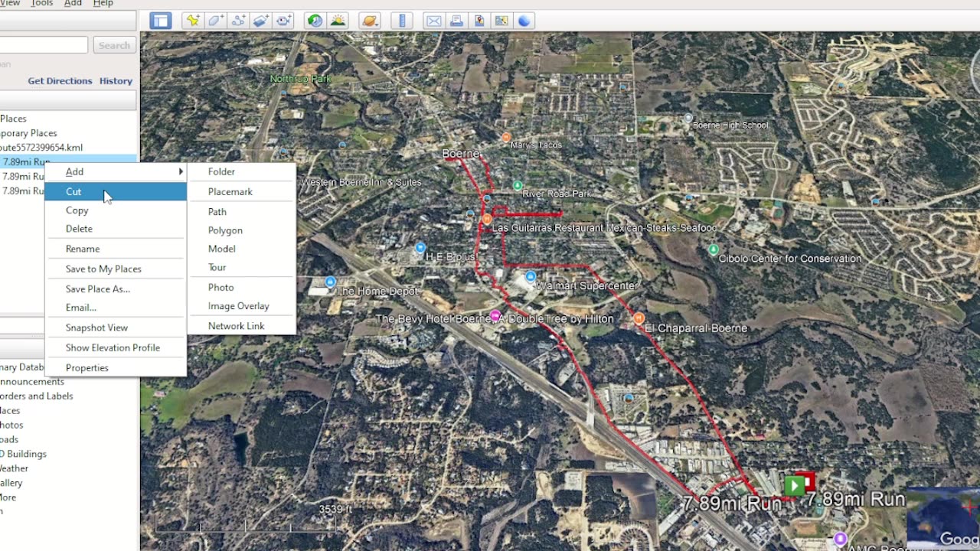Click the Add Polygon toolbar icon

click(x=216, y=21)
